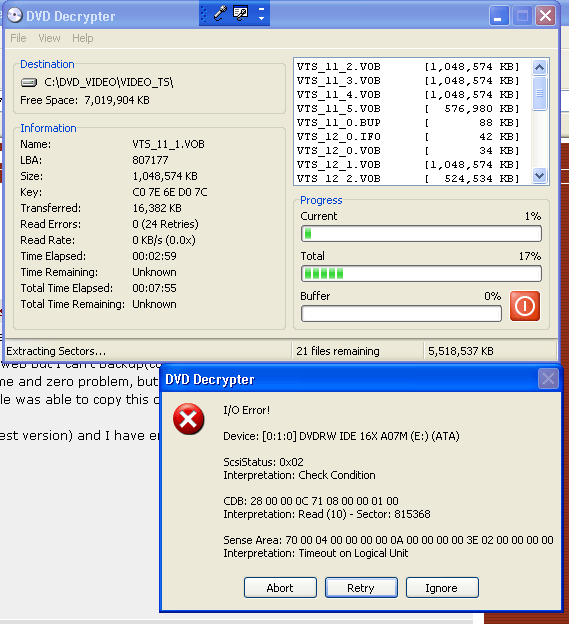Click the Name value VTS_11_1.VOB
Screen dimensions: 569x624
(168, 144)
